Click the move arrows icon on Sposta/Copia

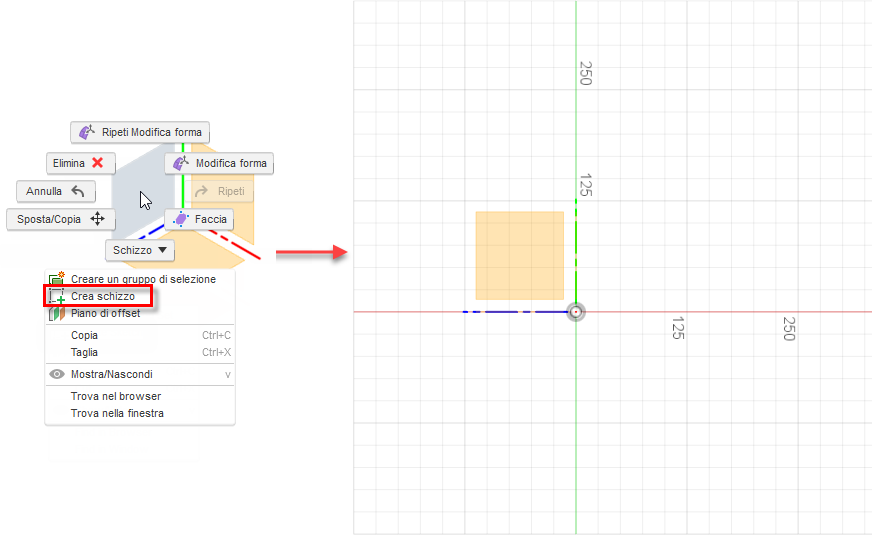click(97, 219)
